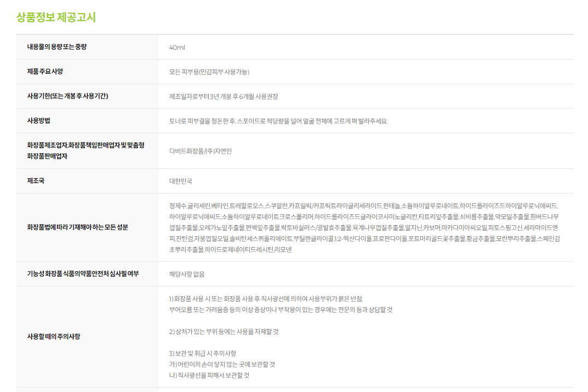The image size is (588, 392).
Task: Select the 사용할 때의 주의사항 label
Action: pyautogui.click(x=54, y=336)
